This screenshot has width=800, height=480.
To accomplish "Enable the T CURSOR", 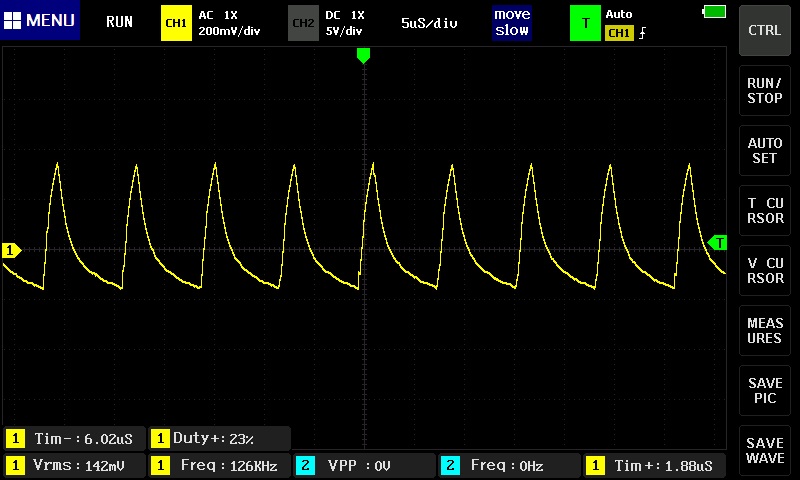I will [x=764, y=210].
